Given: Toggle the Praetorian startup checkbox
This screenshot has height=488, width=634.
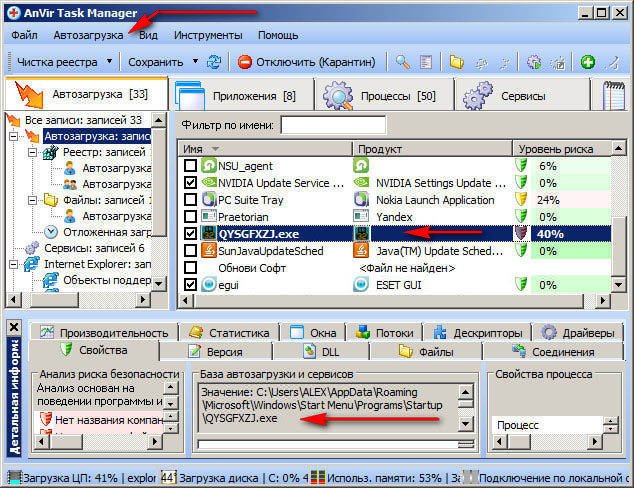Looking at the screenshot, I should [191, 216].
